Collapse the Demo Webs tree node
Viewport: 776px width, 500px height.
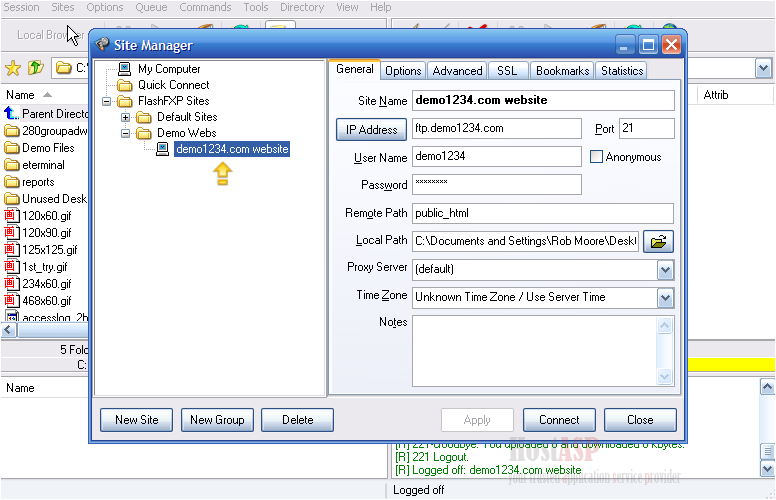(x=126, y=134)
